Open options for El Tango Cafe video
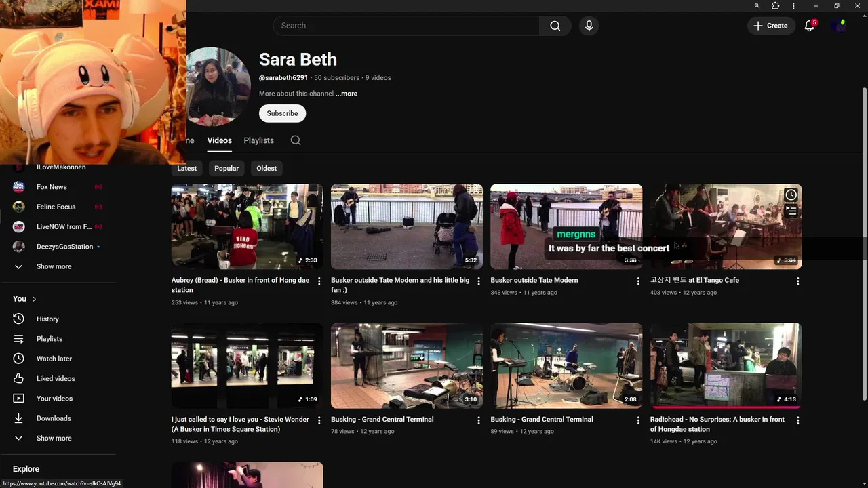 pos(797,281)
